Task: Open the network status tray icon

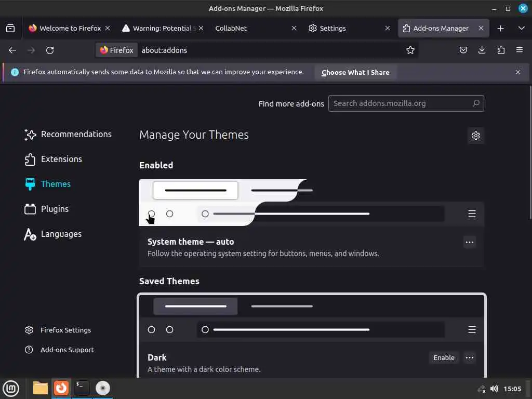Action: click(x=481, y=389)
